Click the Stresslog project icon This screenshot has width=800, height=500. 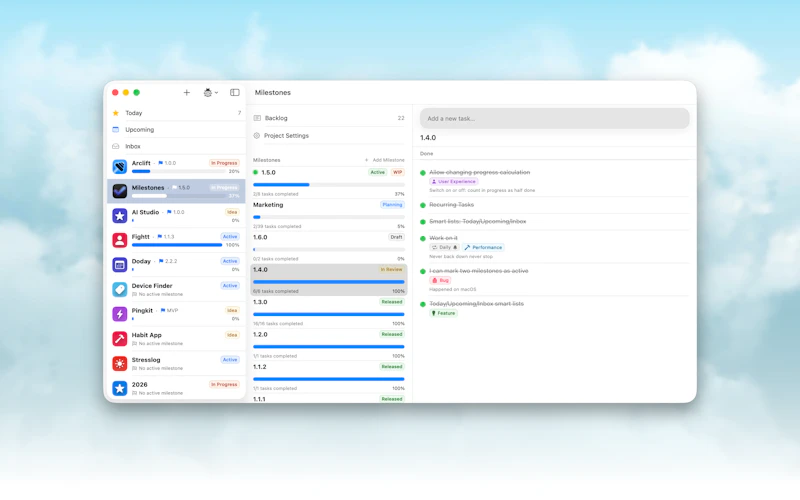point(120,363)
